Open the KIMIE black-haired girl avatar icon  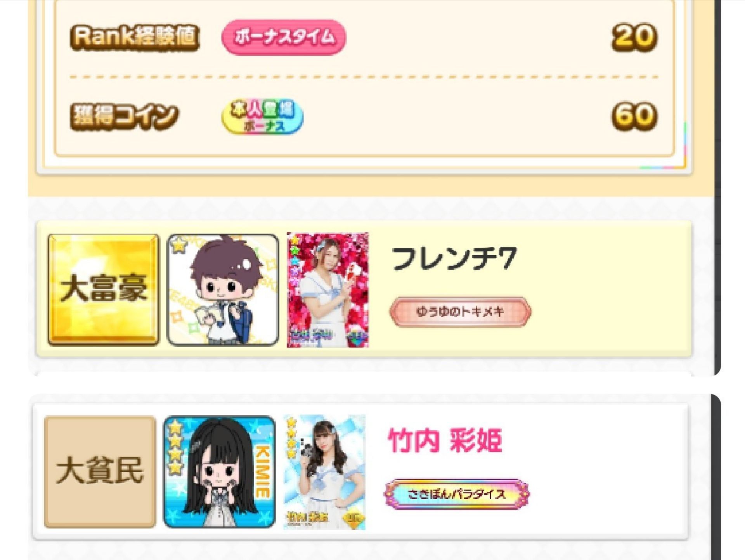(219, 472)
